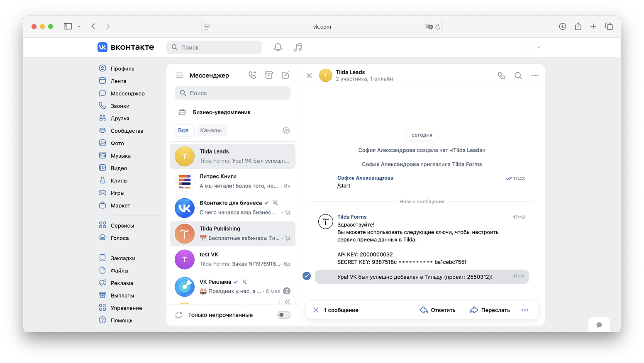Open ВКонтакте для бизнеса chat
The height and width of the screenshot is (363, 644).
point(232,208)
